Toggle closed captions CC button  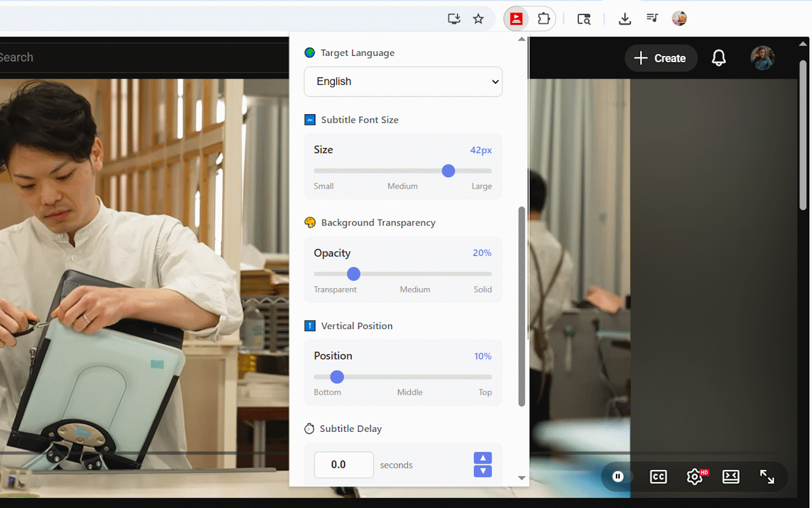tap(658, 476)
